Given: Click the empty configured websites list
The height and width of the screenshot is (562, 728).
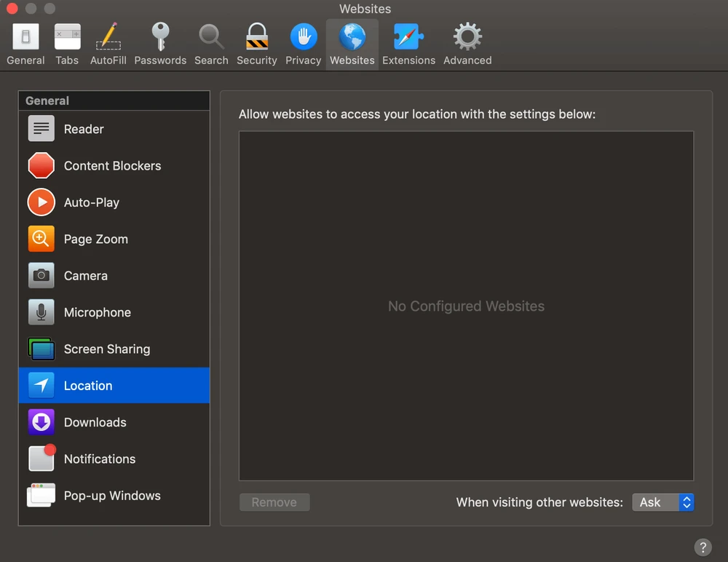Looking at the screenshot, I should (466, 218).
